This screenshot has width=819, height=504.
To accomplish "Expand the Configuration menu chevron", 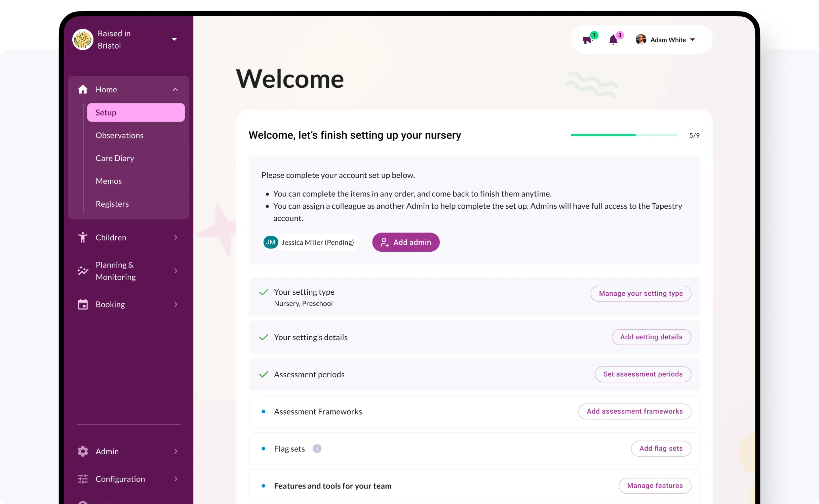I will 175,478.
